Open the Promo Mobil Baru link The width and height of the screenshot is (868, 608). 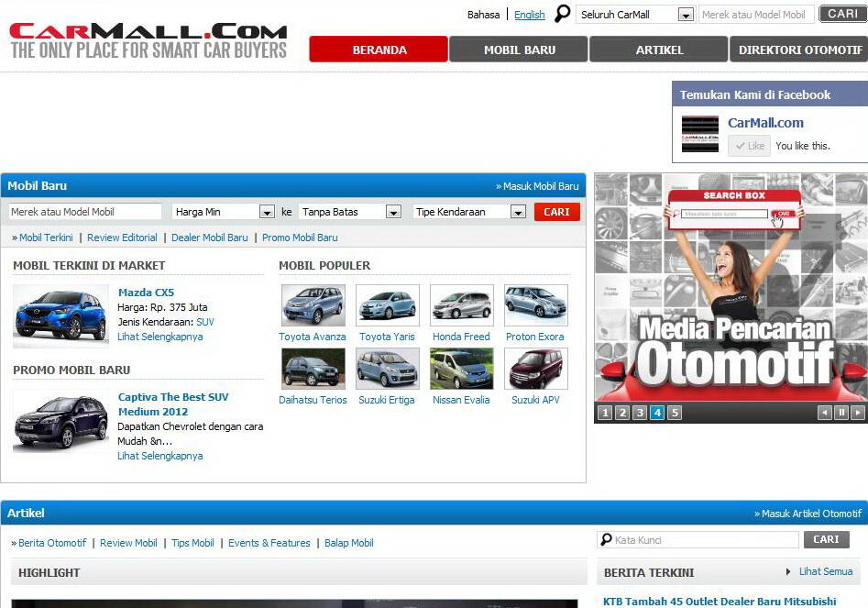tap(300, 238)
